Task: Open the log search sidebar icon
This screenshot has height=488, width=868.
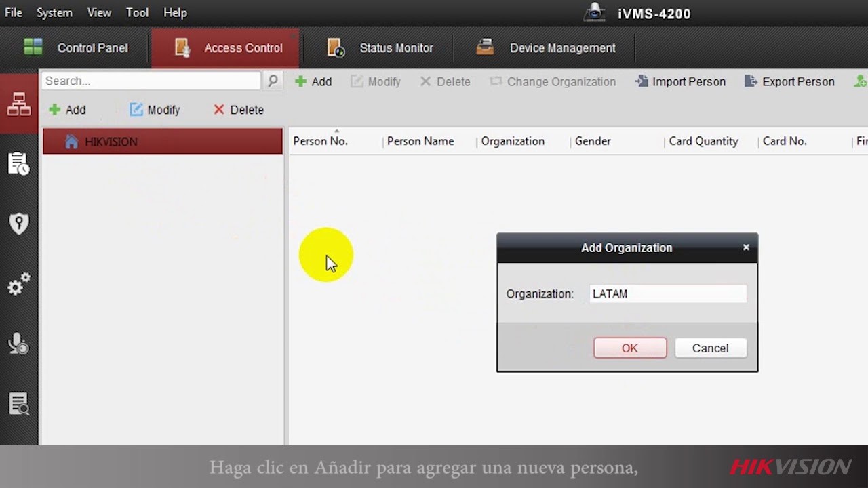Action: point(19,403)
